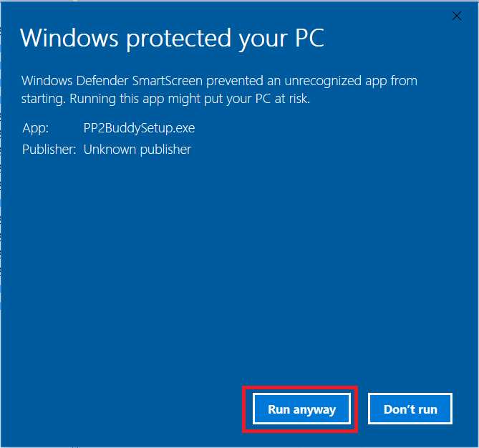Click "PC" at the heading's end
Image resolution: width=479 pixels, height=448 pixels.
[309, 38]
